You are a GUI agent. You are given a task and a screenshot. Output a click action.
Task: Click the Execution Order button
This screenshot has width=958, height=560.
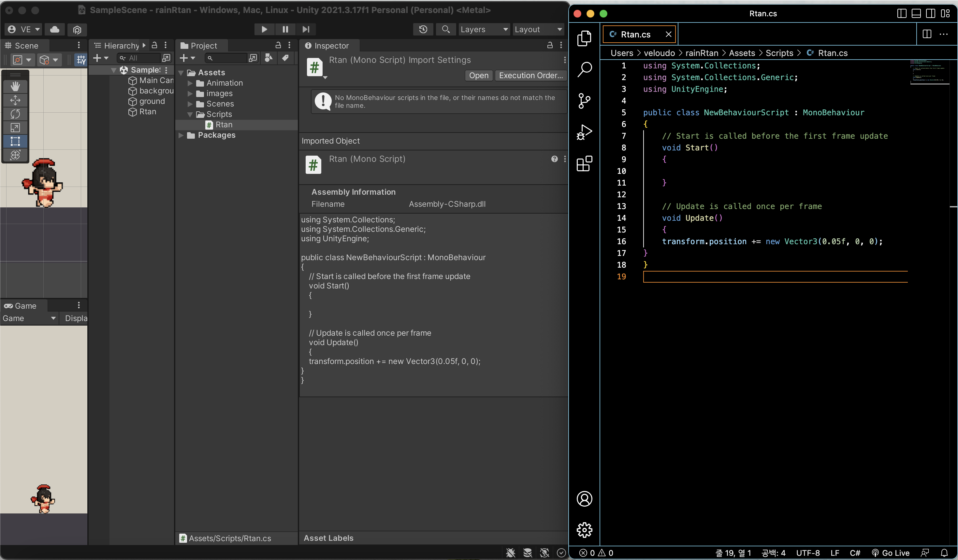(531, 76)
